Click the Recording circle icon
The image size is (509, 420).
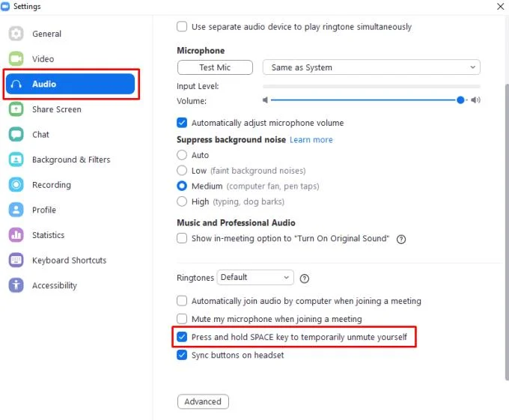point(16,185)
